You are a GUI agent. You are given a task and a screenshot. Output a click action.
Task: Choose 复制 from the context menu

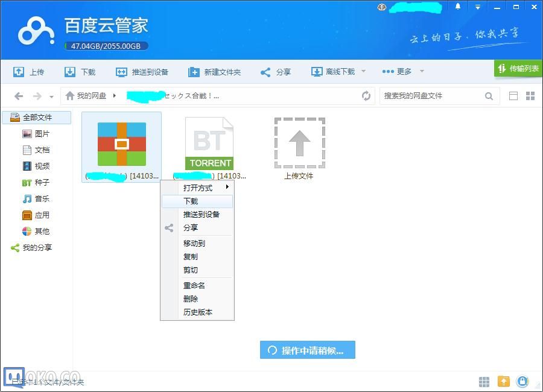tap(197, 256)
